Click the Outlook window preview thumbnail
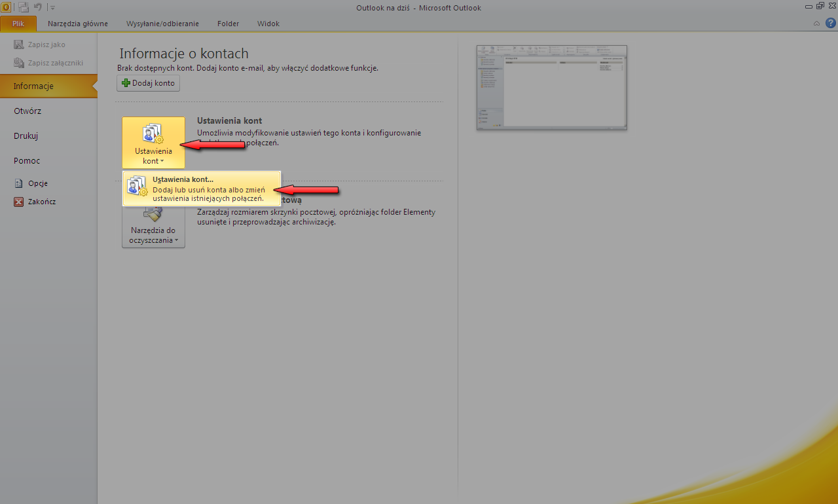 pyautogui.click(x=552, y=87)
